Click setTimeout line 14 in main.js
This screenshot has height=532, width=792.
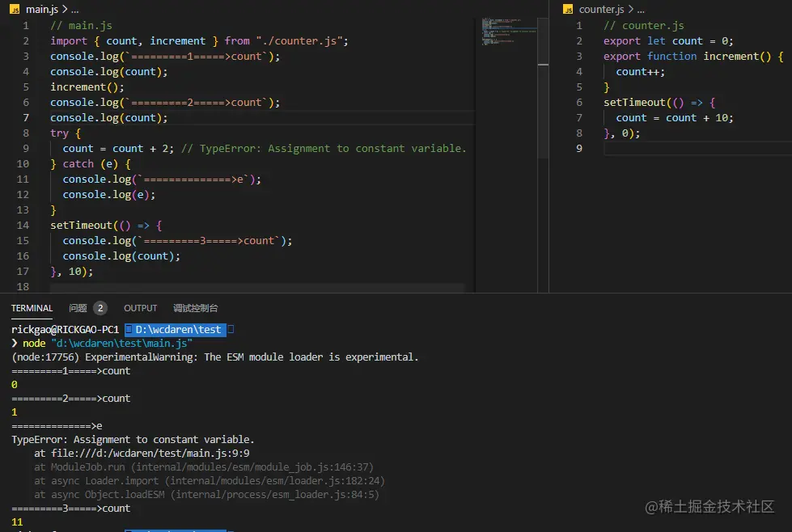(105, 226)
